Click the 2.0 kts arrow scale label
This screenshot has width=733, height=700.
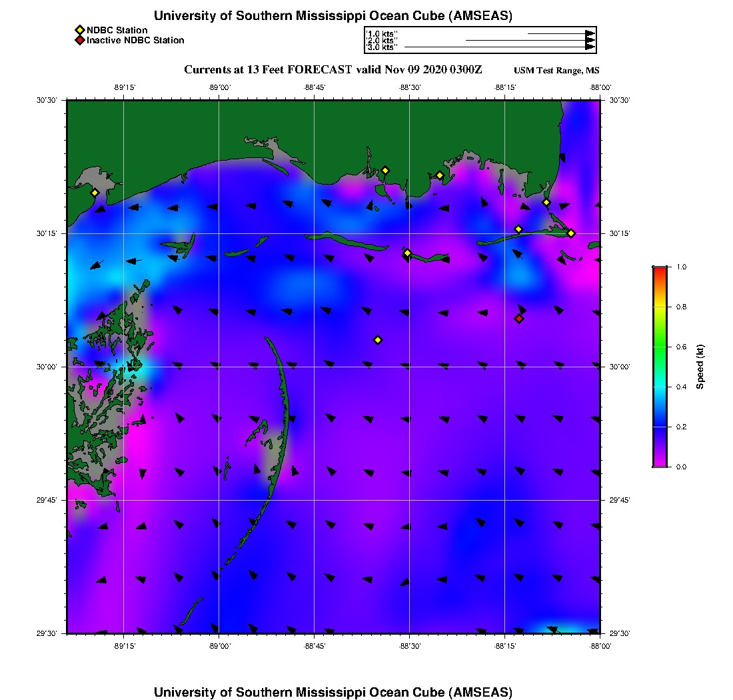click(x=381, y=41)
